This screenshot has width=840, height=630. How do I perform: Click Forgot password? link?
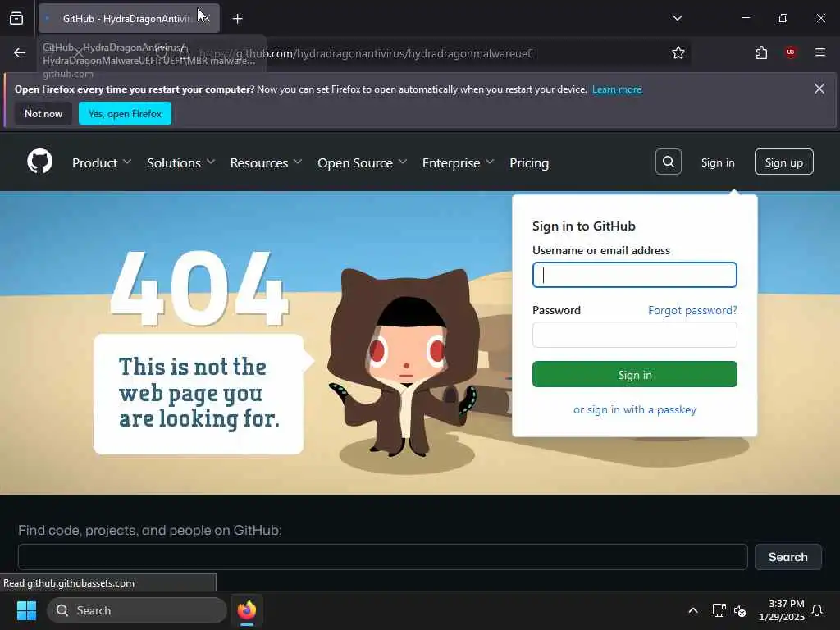[x=692, y=311]
